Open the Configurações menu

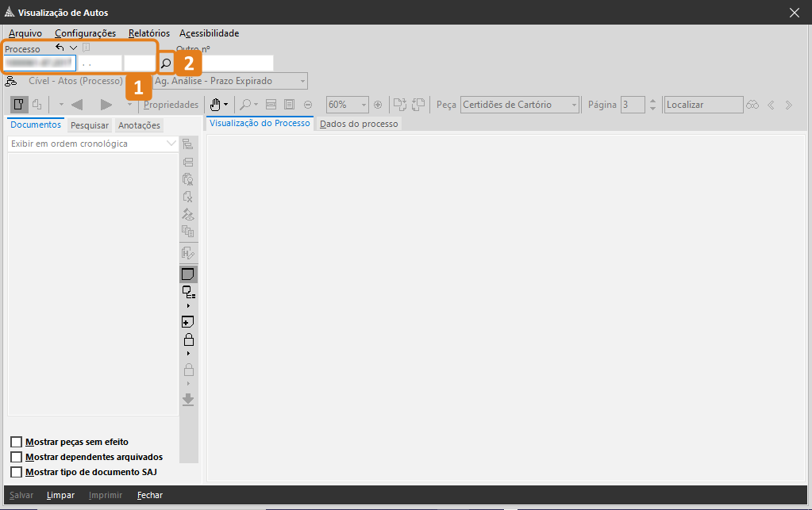[x=86, y=33]
